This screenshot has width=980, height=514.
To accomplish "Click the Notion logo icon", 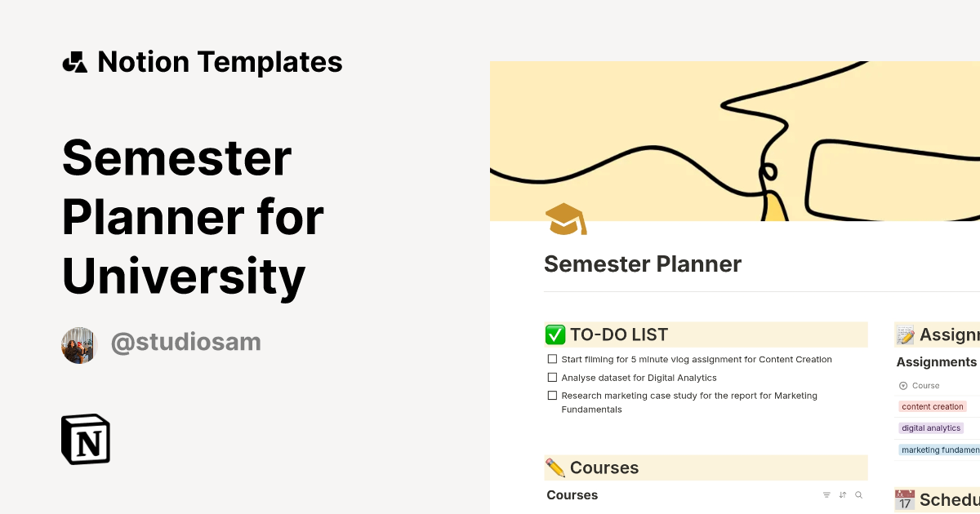I will point(85,439).
